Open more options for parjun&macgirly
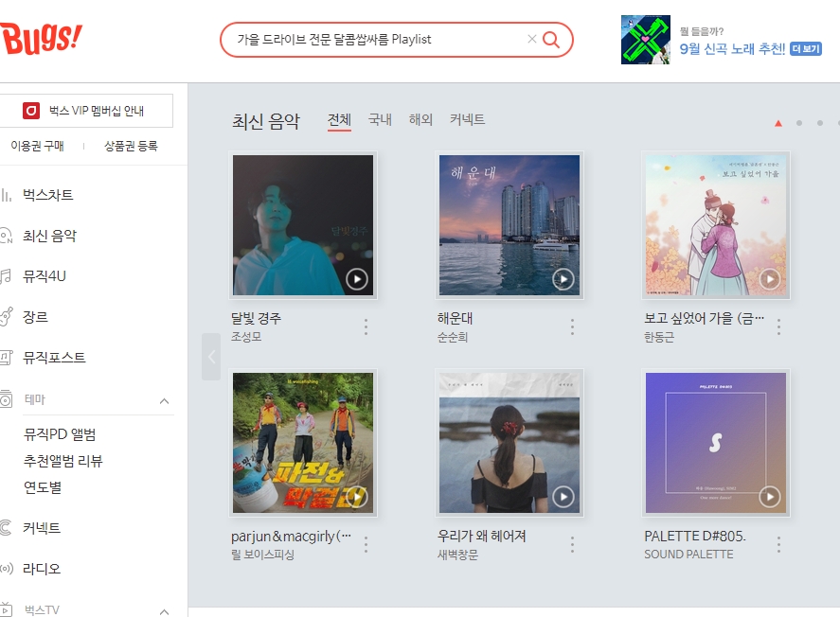 point(366,544)
